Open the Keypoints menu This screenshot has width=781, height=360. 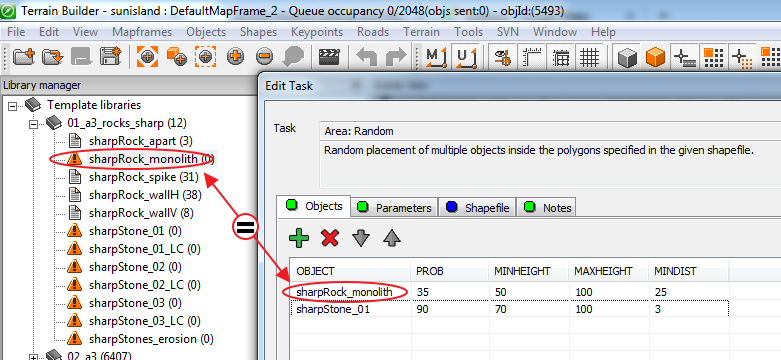[x=317, y=32]
